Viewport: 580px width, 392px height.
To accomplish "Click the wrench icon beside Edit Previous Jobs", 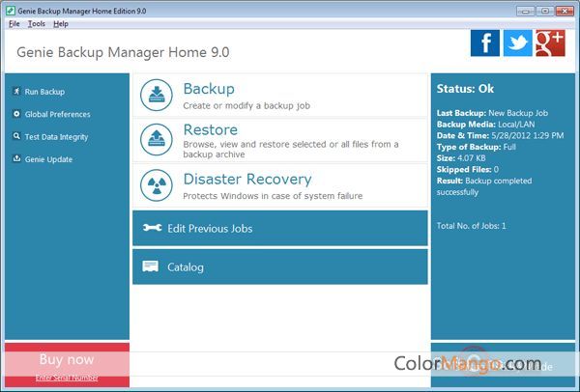I will point(152,228).
